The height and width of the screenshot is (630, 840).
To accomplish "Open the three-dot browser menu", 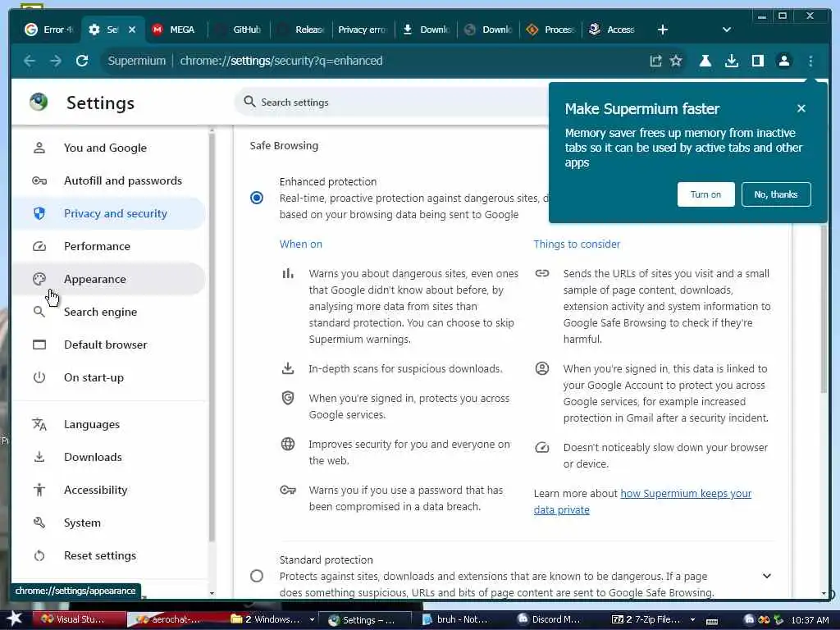I will (x=810, y=61).
